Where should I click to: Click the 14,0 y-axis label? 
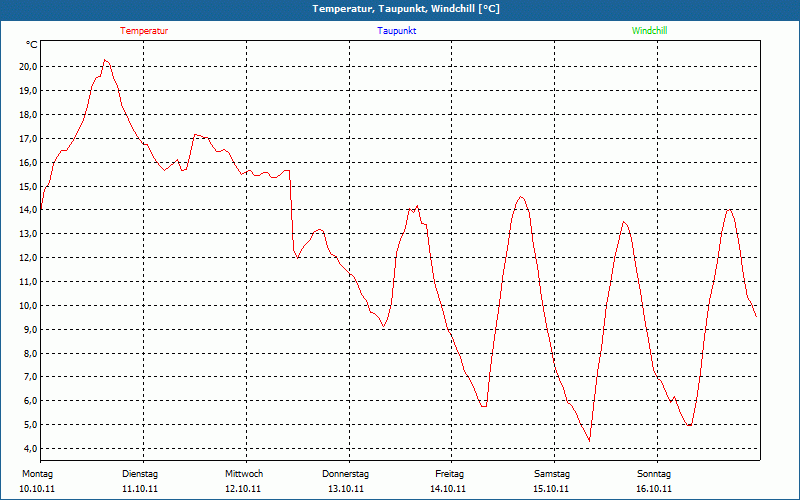pyautogui.click(x=28, y=210)
